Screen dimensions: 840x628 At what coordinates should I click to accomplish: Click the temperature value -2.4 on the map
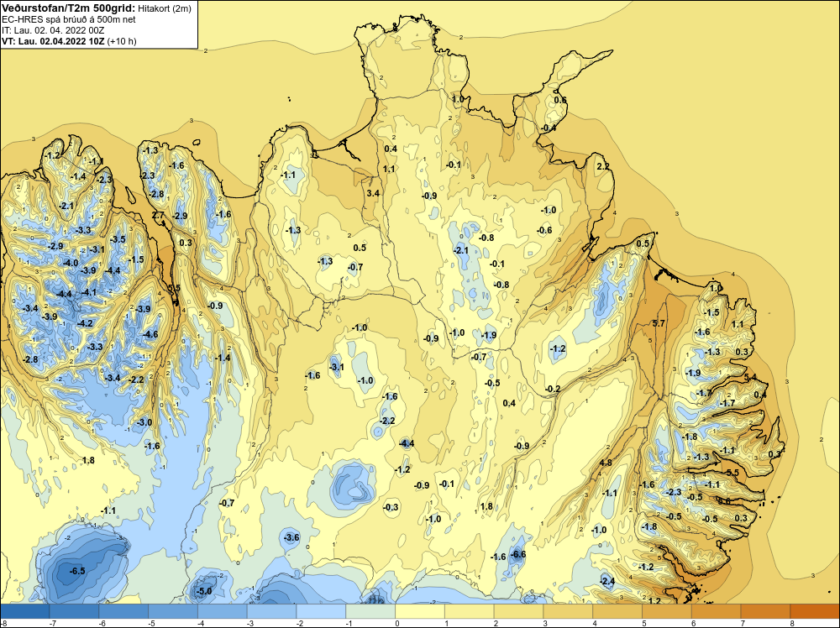pyautogui.click(x=607, y=581)
